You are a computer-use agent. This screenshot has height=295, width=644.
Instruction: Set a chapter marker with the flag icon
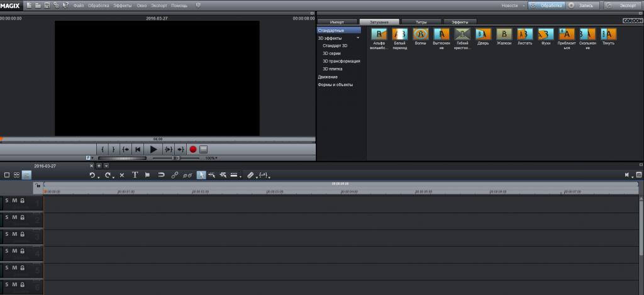click(x=147, y=175)
